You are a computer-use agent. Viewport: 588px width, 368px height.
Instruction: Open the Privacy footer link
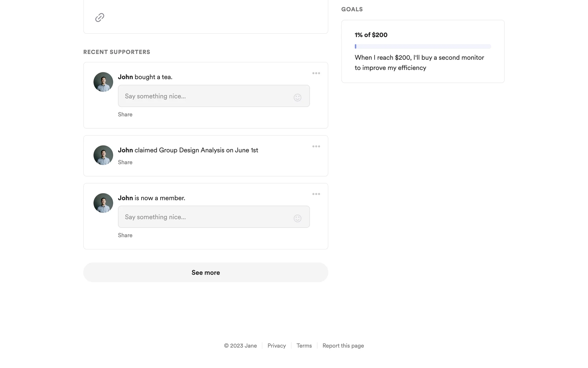[277, 346]
